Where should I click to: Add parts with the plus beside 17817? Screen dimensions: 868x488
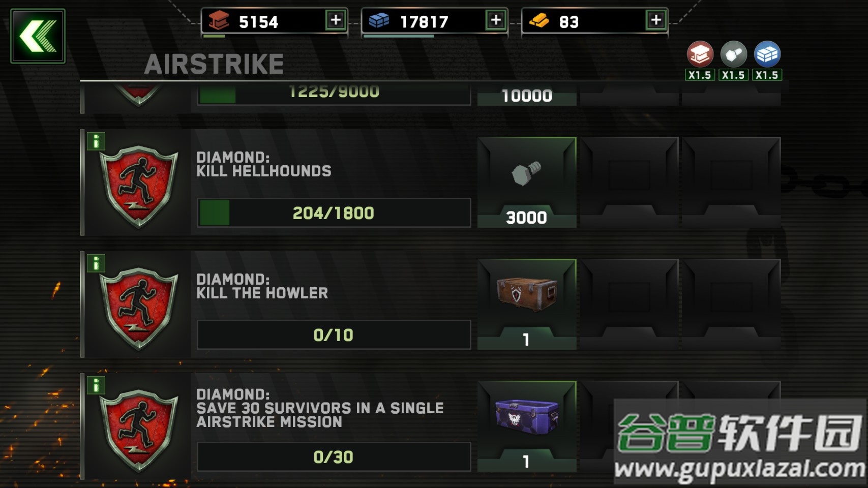(496, 20)
